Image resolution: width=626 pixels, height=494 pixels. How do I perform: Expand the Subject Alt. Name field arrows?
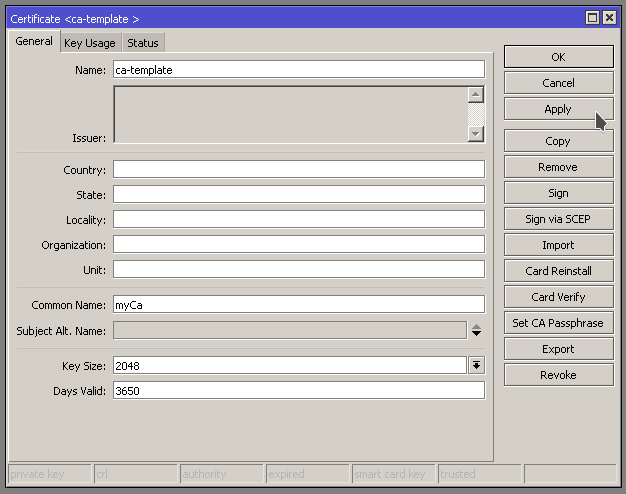click(x=477, y=331)
